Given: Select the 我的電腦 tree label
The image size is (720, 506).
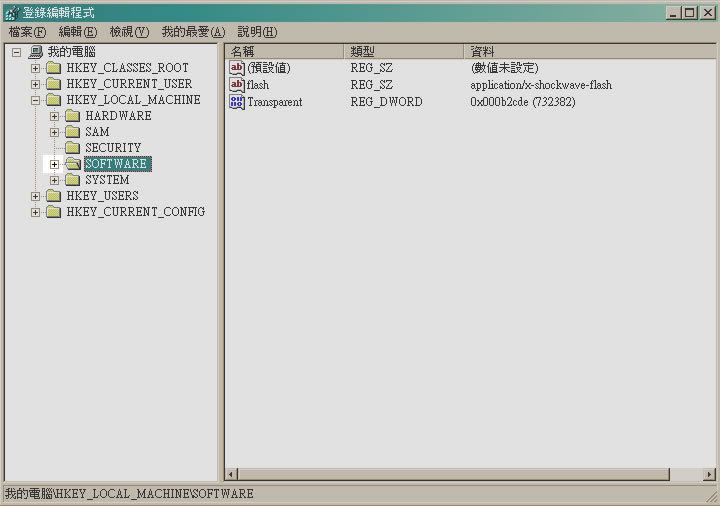Looking at the screenshot, I should click(72, 52).
